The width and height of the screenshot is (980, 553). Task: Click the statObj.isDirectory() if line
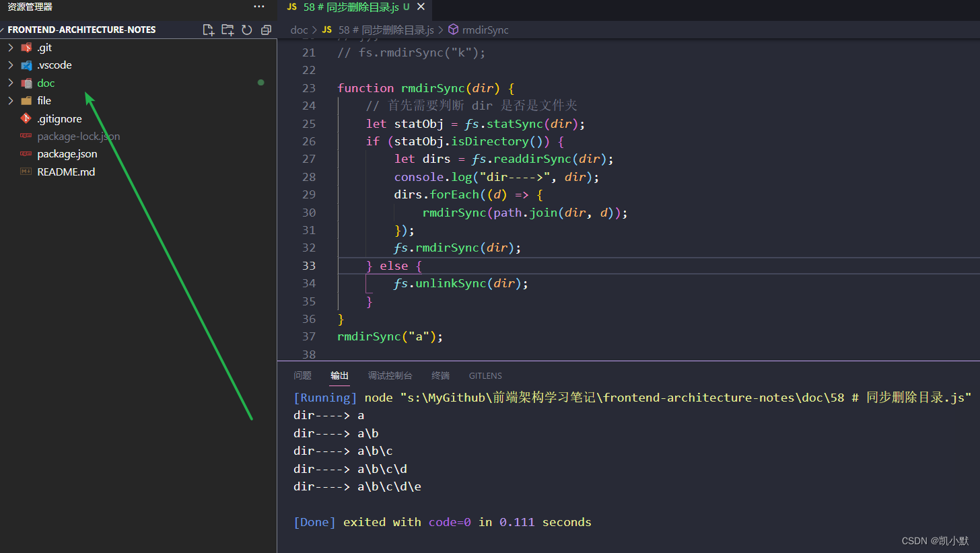pyautogui.click(x=464, y=141)
